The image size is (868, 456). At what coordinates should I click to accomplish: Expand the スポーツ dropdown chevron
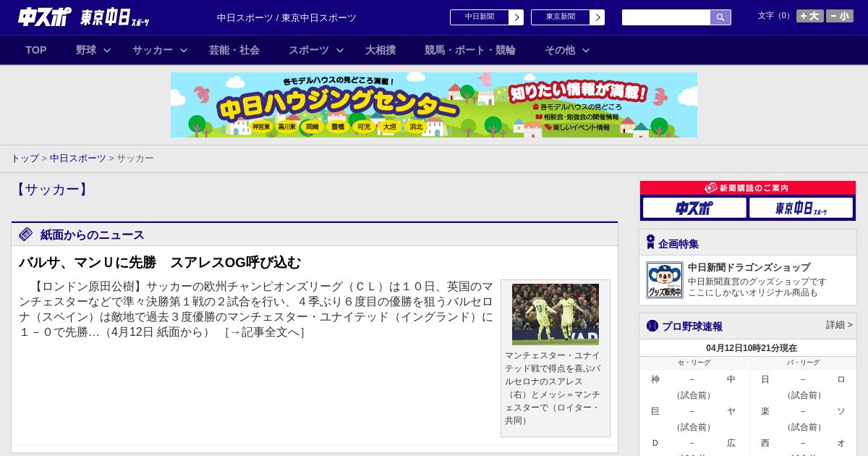pos(340,50)
